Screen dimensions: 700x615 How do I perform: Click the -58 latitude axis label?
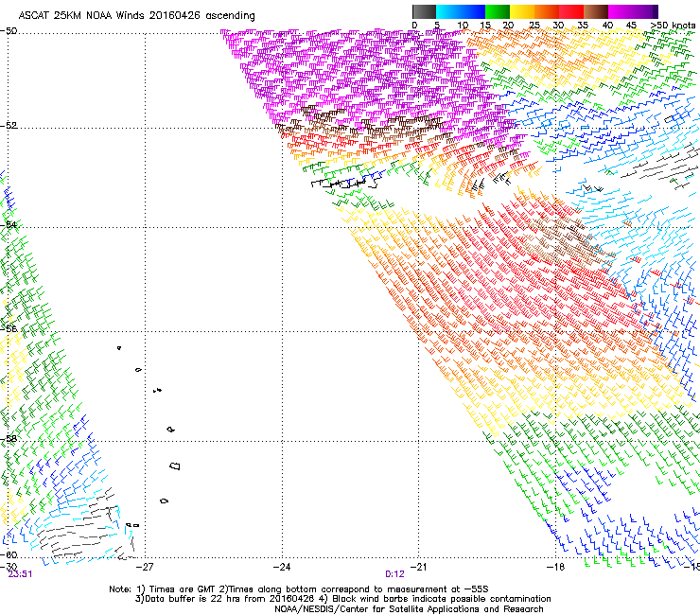[9, 439]
